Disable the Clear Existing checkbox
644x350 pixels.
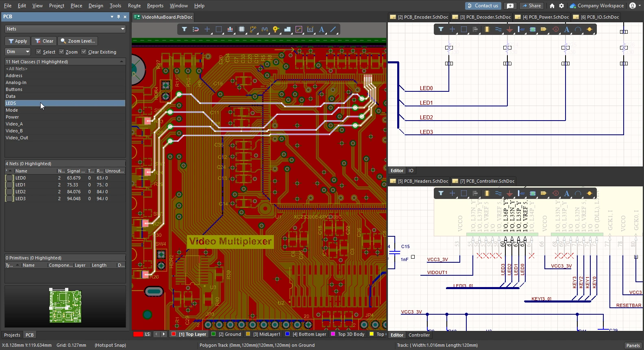point(84,52)
